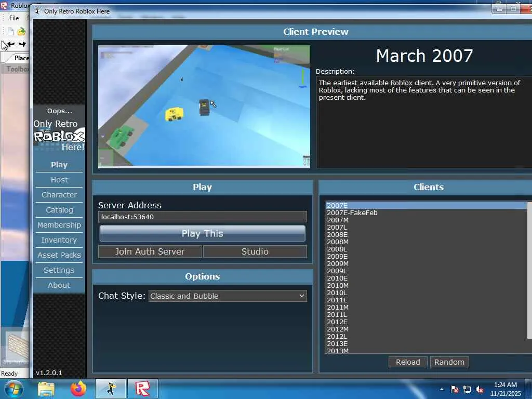Image resolution: width=532 pixels, height=399 pixels.
Task: Click the Reload clients button
Action: point(408,362)
